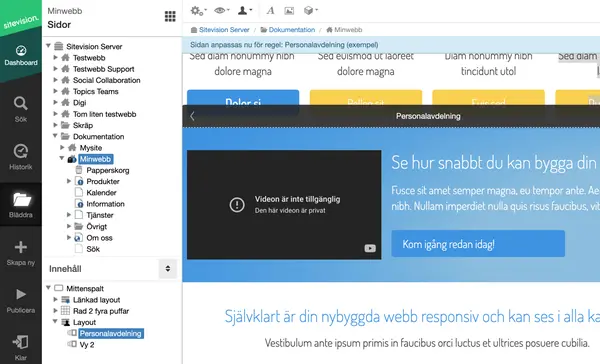Open the eye view options menu
The width and height of the screenshot is (600, 364).
tap(222, 11)
